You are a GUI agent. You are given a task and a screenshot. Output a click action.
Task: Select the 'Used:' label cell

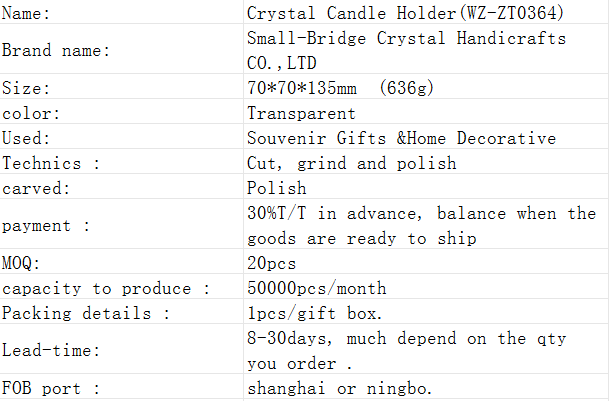pyautogui.click(x=122, y=137)
